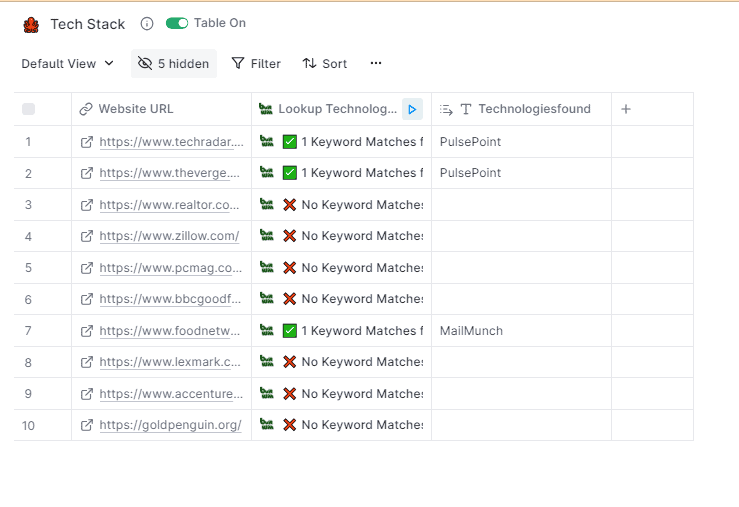The height and width of the screenshot is (507, 739).
Task: Add a new column with plus icon
Action: click(x=626, y=109)
